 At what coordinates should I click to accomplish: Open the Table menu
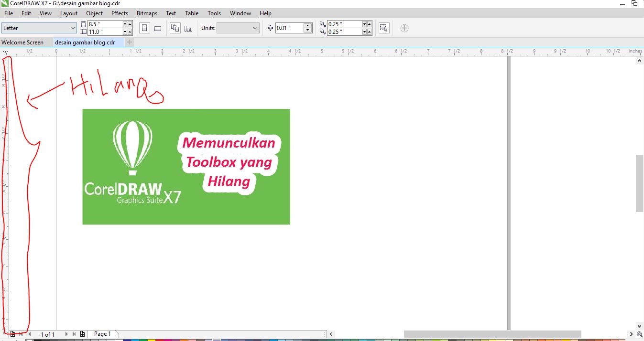192,13
